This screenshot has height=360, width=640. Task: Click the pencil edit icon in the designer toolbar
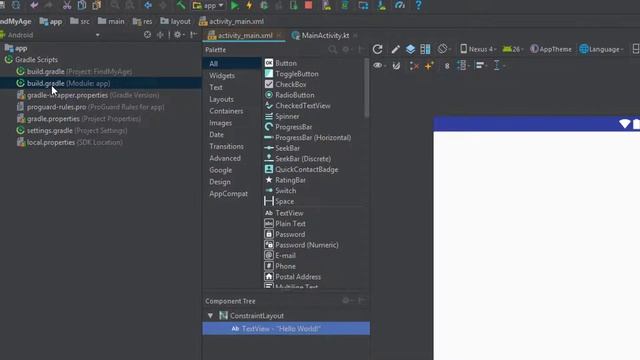tap(395, 49)
